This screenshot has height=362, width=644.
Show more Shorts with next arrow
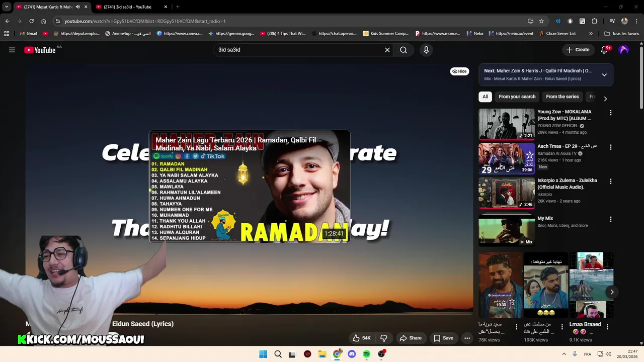(x=612, y=292)
